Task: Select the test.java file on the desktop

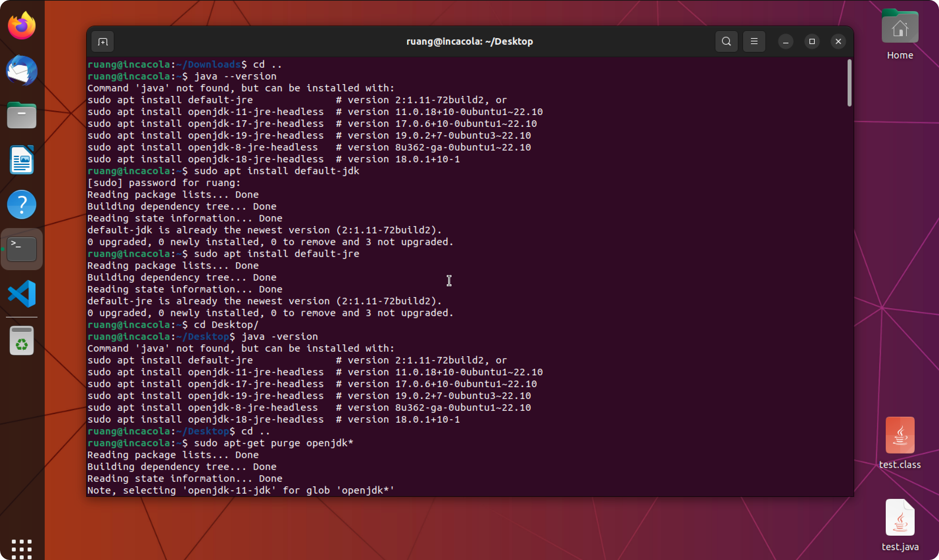Action: pyautogui.click(x=900, y=525)
